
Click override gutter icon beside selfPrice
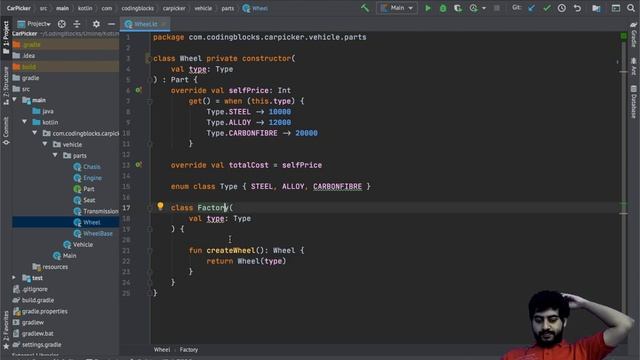point(138,90)
